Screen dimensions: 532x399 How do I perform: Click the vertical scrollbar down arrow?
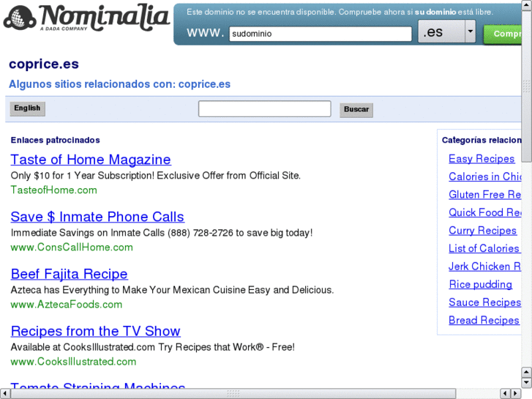526,382
